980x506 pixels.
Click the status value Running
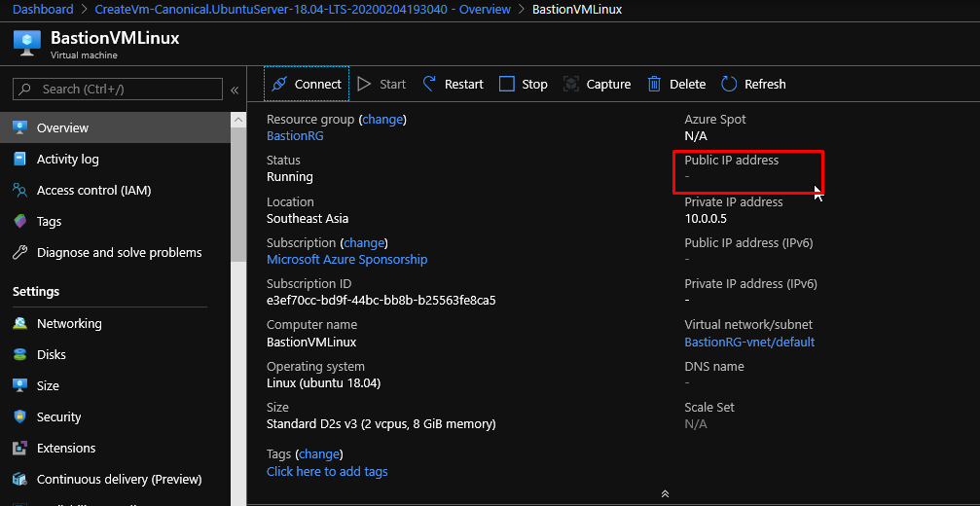289,177
